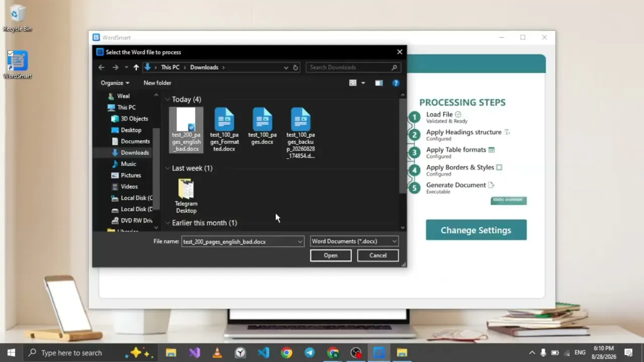Launch VLC media player from the taskbar

[x=217, y=353]
